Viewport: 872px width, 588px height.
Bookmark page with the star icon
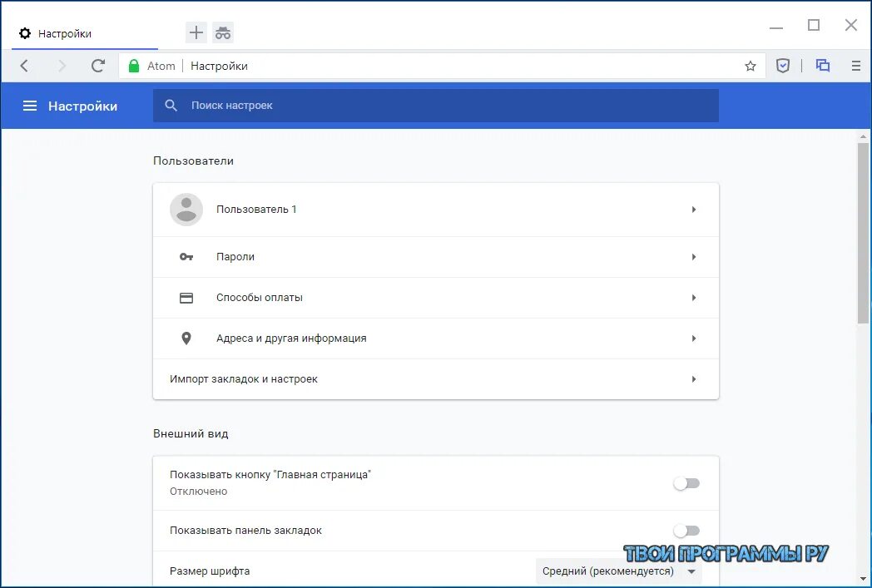click(751, 67)
